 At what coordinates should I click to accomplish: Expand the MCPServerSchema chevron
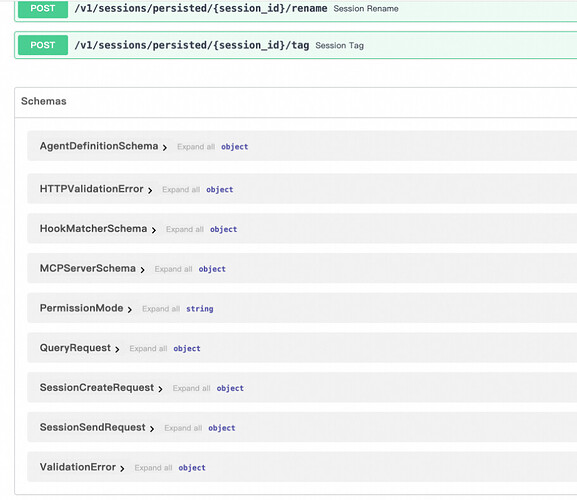pos(142,270)
